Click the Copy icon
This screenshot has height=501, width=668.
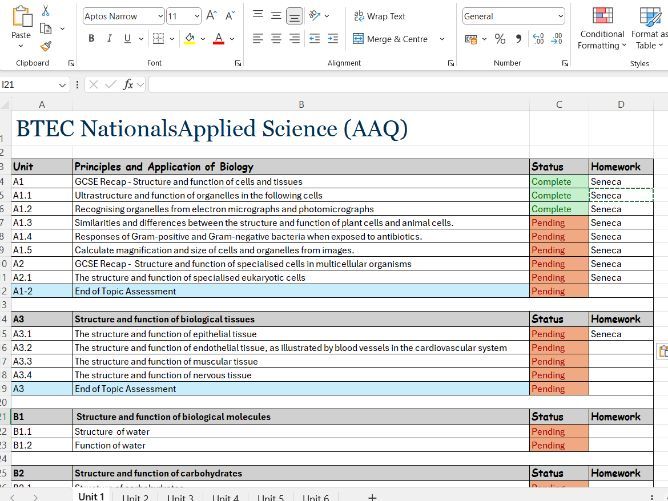click(46, 29)
